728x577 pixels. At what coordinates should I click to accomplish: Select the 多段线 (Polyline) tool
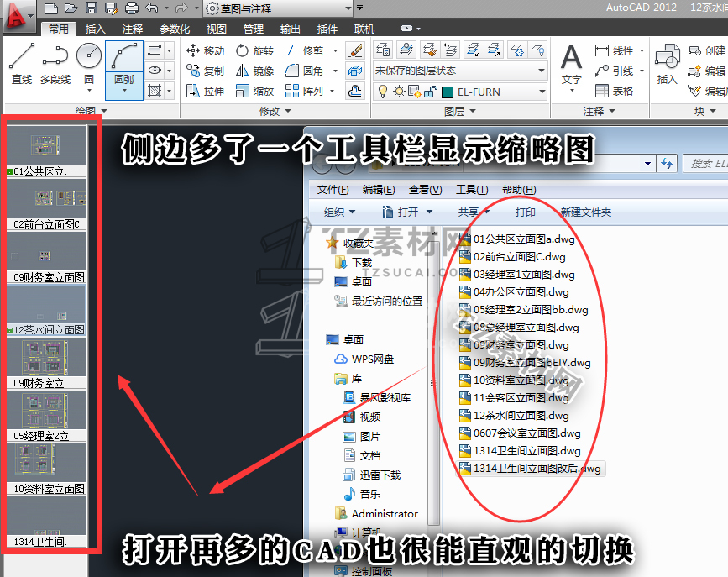[55, 64]
